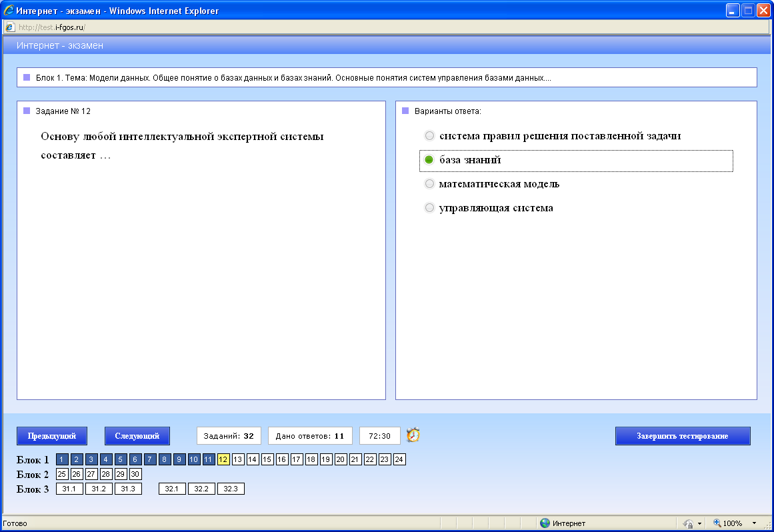Open question 9 box
Viewport: 774px width, 532px height.
[x=179, y=459]
